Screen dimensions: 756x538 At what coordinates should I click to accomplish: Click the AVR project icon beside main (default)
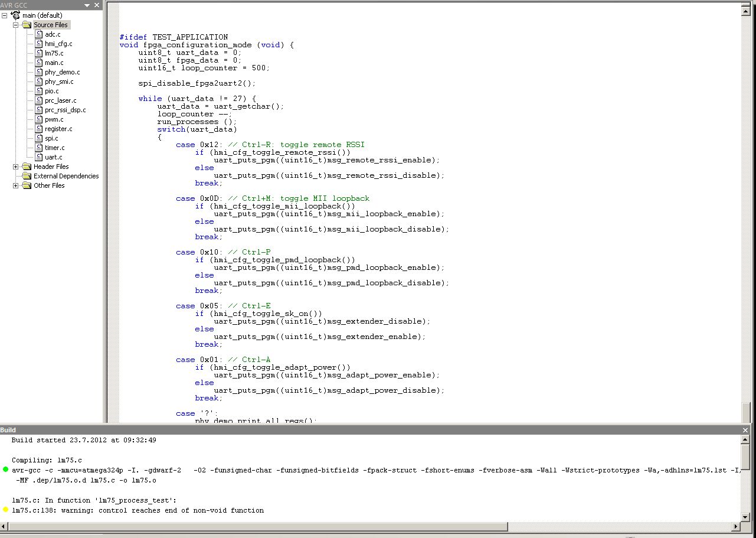pyautogui.click(x=15, y=15)
